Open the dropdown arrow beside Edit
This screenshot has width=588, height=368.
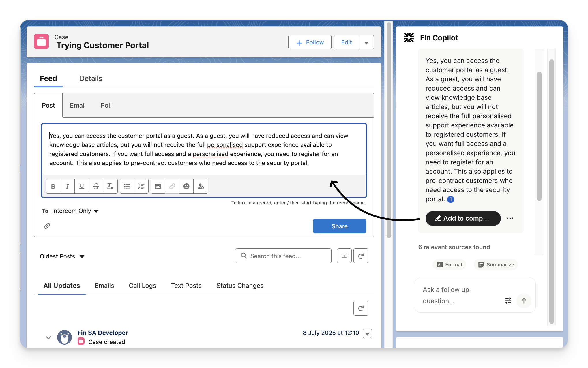click(366, 42)
